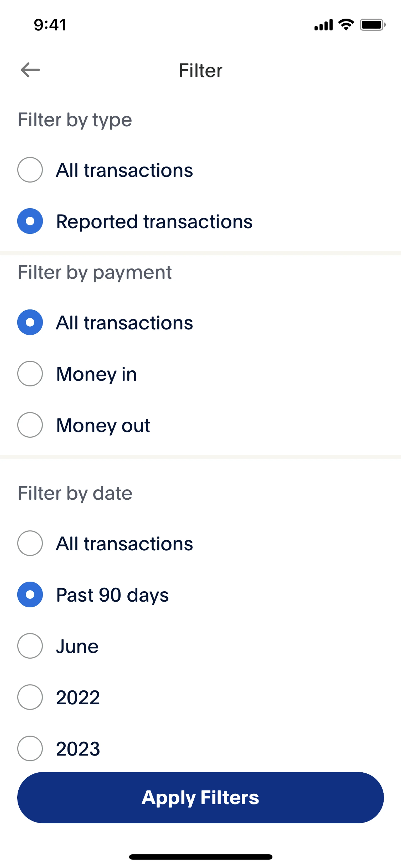Tap the 9:41 clock in status bar

point(50,25)
